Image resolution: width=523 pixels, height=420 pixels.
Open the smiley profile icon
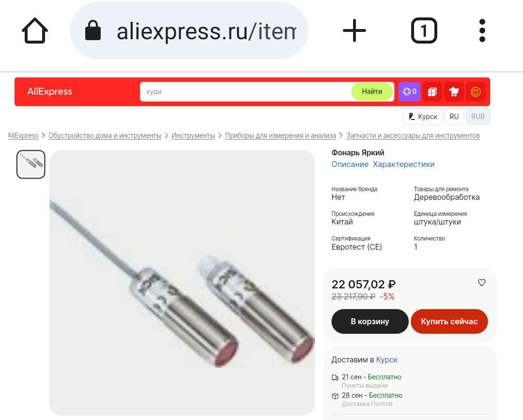tap(476, 91)
